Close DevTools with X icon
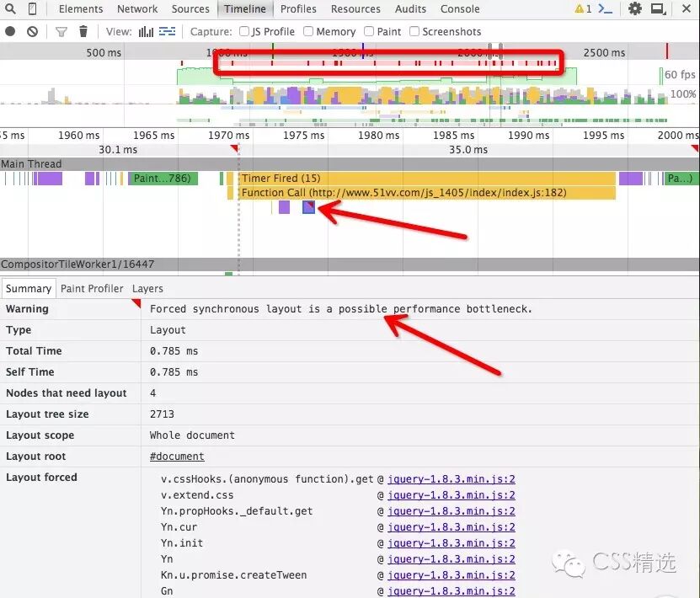Viewport: 700px width, 598px height. point(687,8)
